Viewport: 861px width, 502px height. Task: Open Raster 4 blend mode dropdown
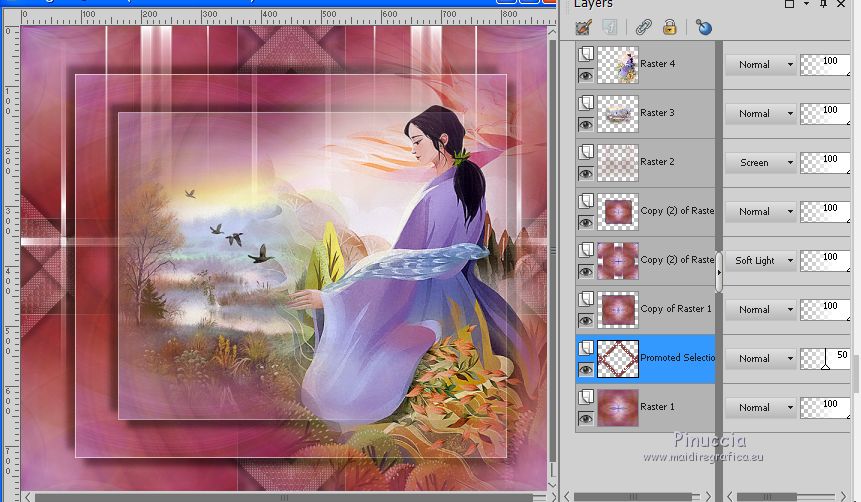(761, 65)
